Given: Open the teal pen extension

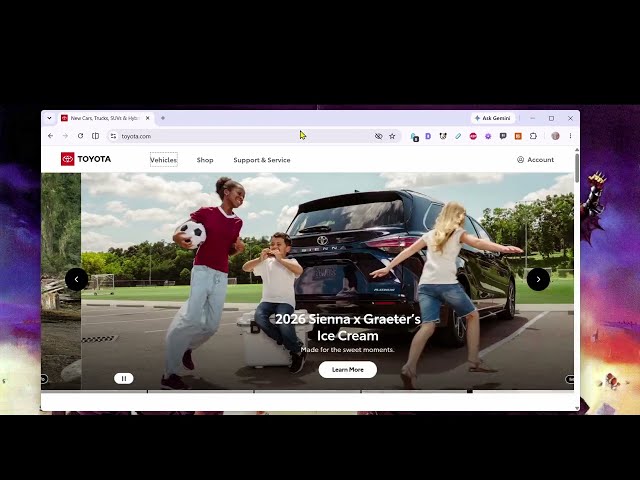Looking at the screenshot, I should point(458,136).
